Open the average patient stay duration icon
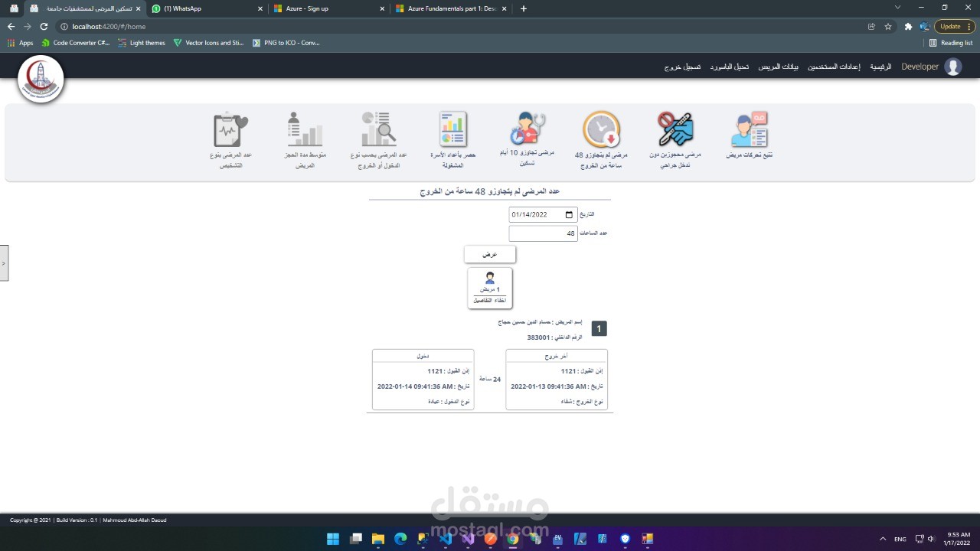Image resolution: width=980 pixels, height=551 pixels. pos(305,129)
